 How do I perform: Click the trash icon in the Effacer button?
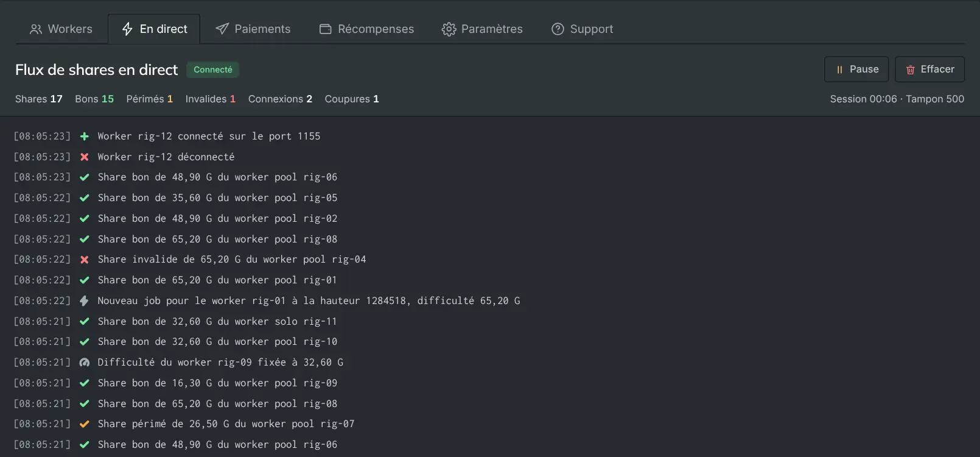tap(911, 70)
